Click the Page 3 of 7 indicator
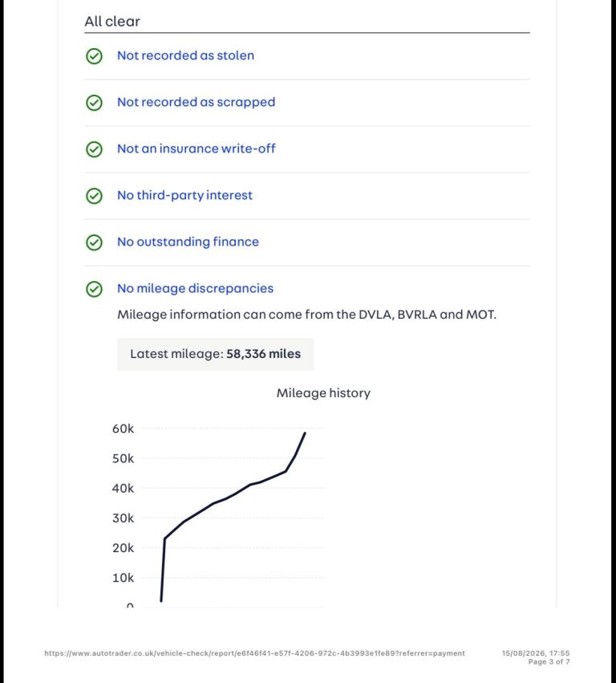This screenshot has width=616, height=683. (549, 661)
